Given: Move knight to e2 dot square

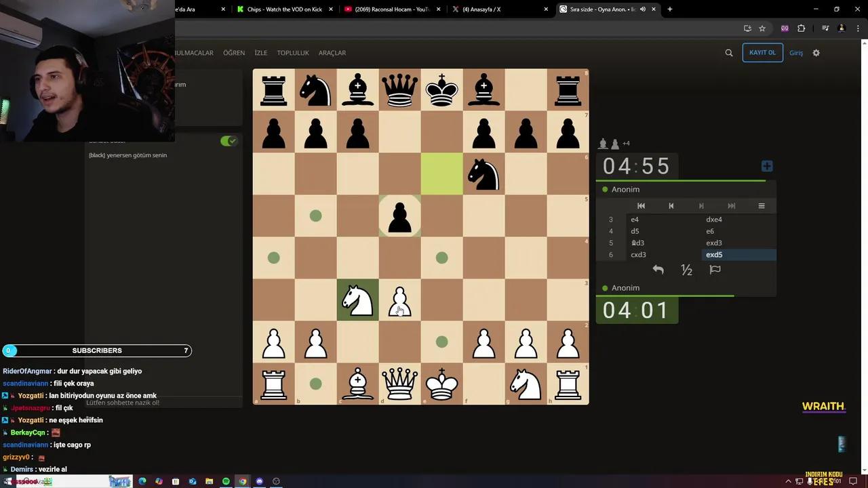Looking at the screenshot, I should (x=441, y=342).
